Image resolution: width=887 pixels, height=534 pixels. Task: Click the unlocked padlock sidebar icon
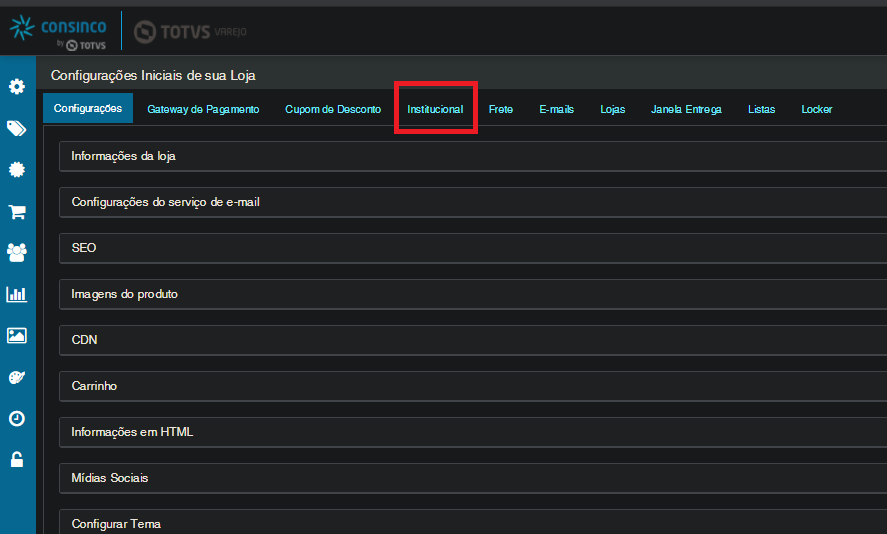point(17,459)
